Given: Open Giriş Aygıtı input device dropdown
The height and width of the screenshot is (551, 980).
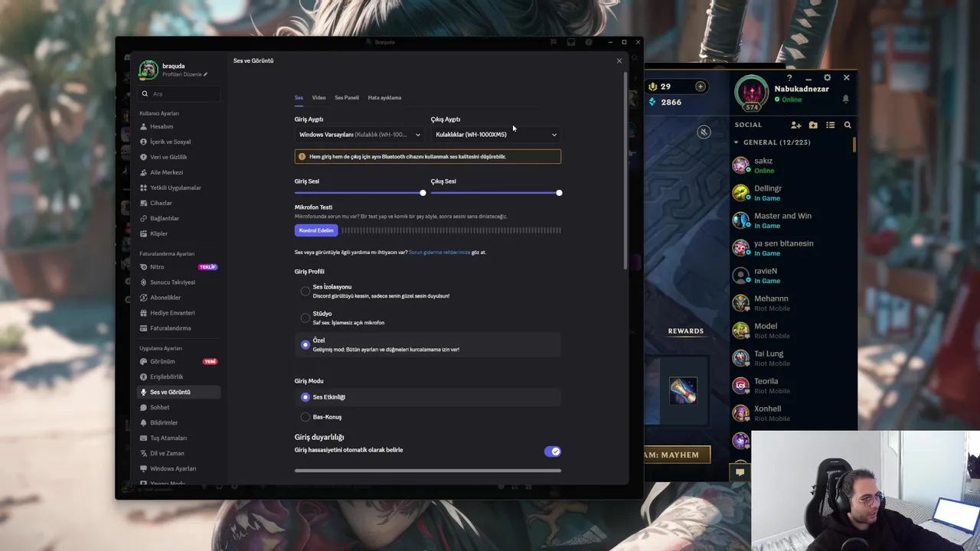Looking at the screenshot, I should [x=360, y=135].
